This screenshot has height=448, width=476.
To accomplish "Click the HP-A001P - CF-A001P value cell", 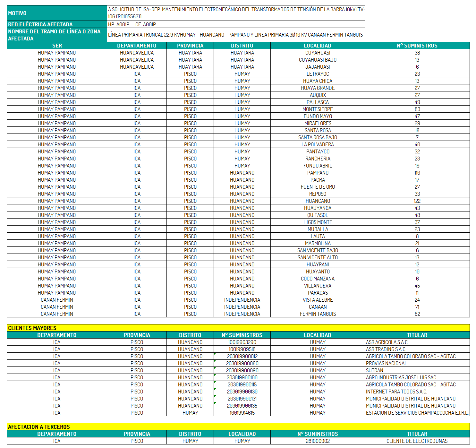I will 235,24.
